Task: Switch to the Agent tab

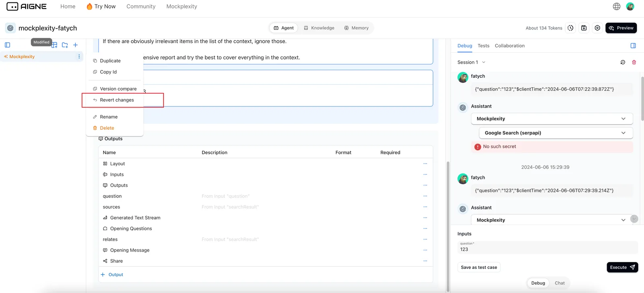Action: coord(284,28)
